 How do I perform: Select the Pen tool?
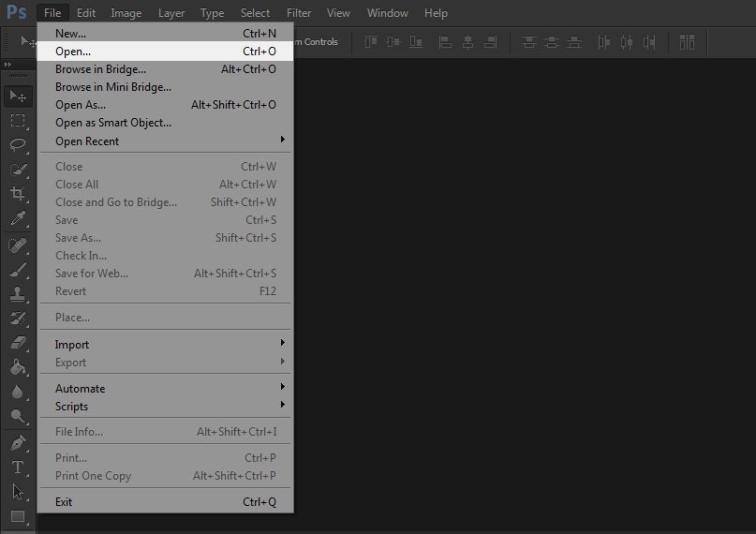pos(18,442)
